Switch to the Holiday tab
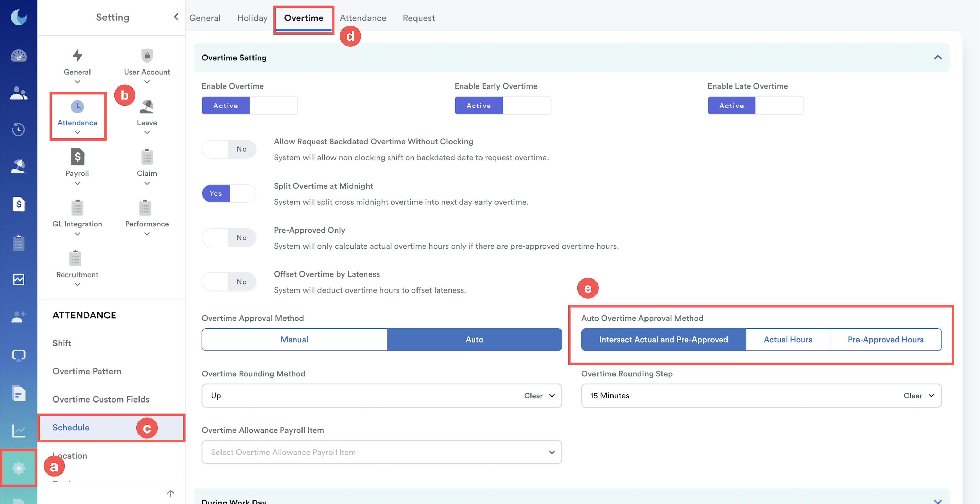The width and height of the screenshot is (980, 504). point(252,18)
